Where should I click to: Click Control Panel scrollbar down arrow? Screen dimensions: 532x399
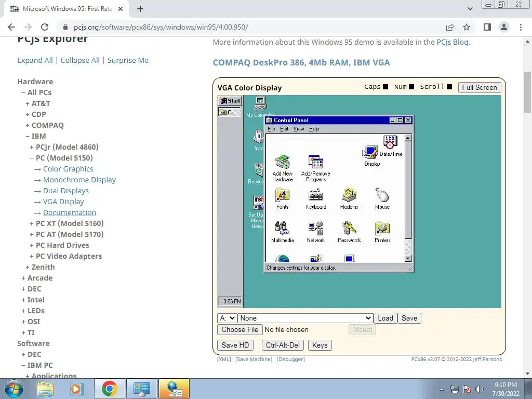[x=408, y=258]
